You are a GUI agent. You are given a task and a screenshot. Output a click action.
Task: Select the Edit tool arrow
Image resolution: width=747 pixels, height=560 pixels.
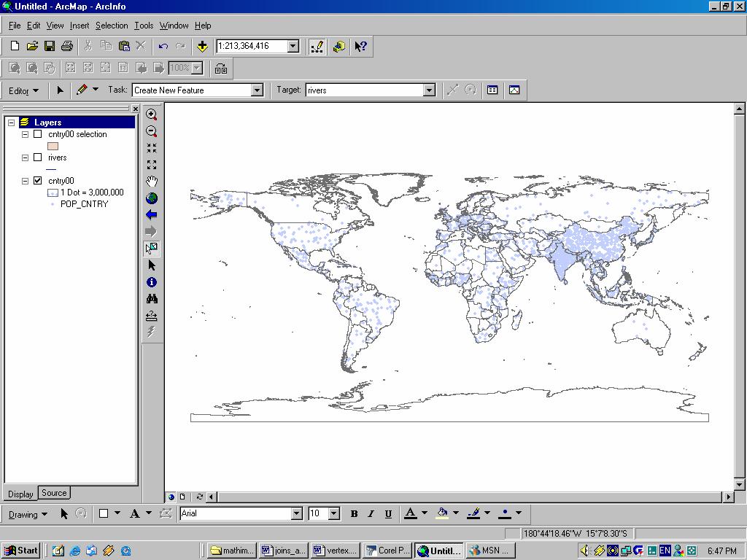[60, 90]
